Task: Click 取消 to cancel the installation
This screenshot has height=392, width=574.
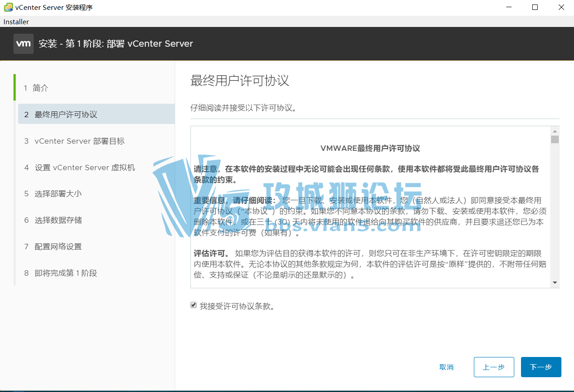Action: coord(446,367)
